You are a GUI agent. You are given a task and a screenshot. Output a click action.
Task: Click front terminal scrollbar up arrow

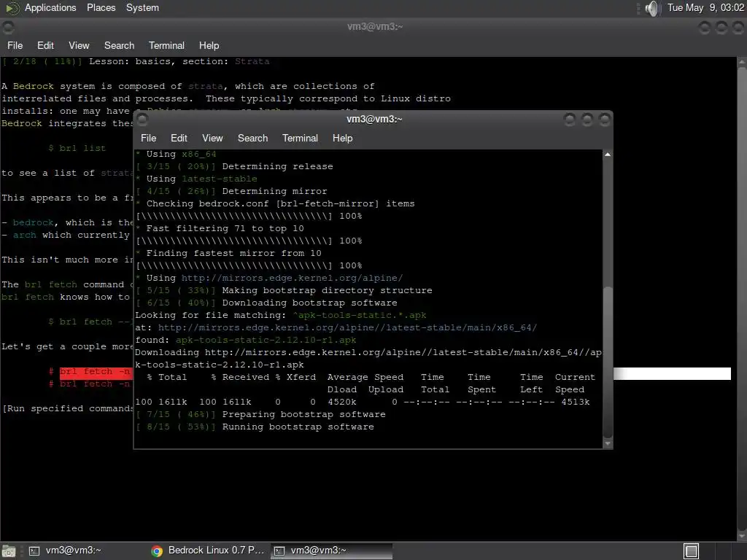[x=608, y=155]
